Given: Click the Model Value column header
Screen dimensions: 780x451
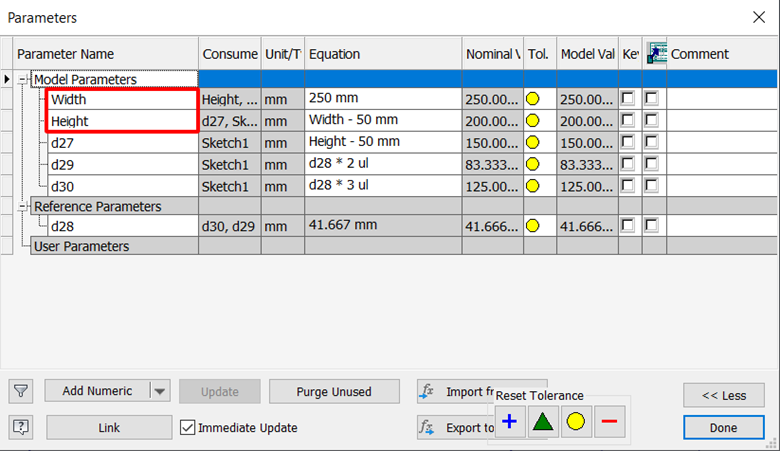Looking at the screenshot, I should point(587,54).
